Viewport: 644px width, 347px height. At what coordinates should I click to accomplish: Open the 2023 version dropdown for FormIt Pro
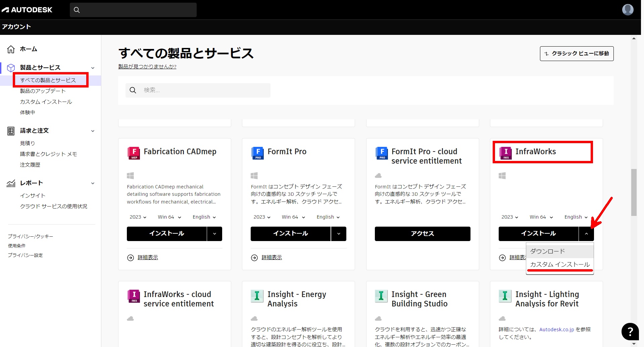pyautogui.click(x=262, y=217)
